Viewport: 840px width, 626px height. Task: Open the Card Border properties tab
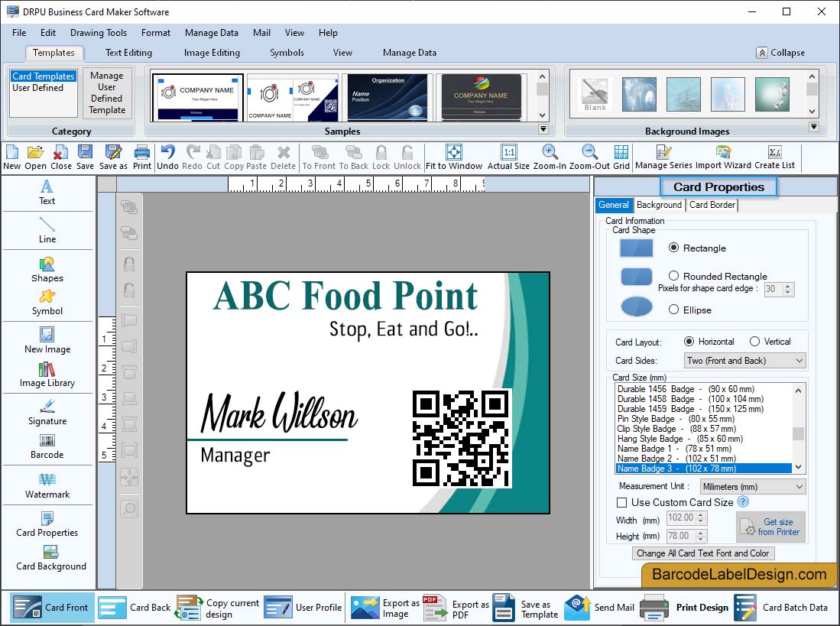pos(712,205)
